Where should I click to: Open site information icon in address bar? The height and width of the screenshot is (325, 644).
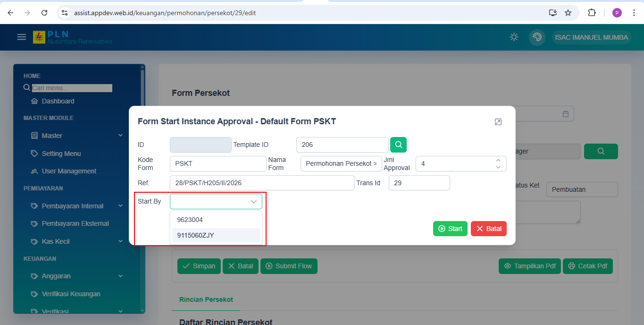click(x=65, y=13)
